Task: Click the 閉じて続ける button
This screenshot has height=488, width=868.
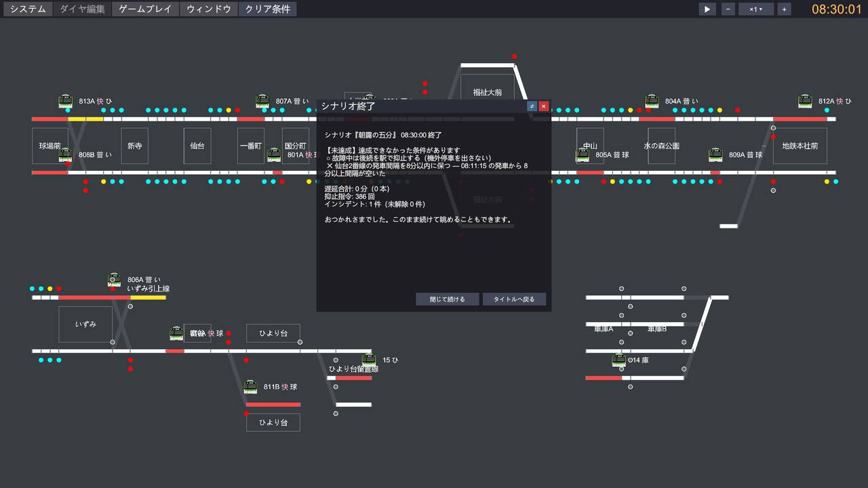Action: (448, 299)
